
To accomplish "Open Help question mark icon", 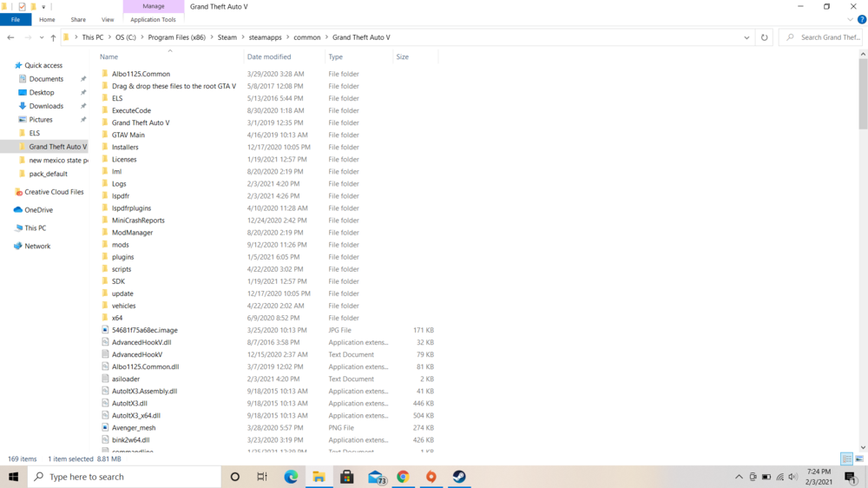I will pyautogui.click(x=861, y=19).
